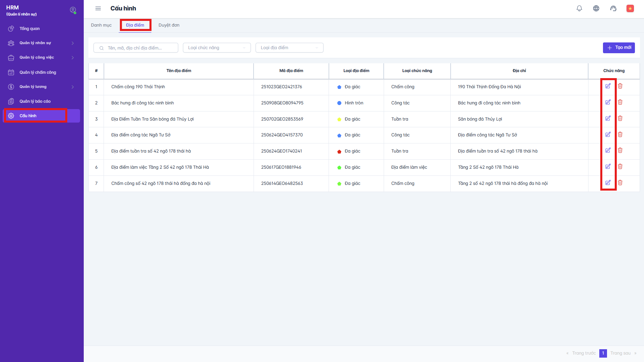Expand Quản lý nhân sự menu
Viewport: 644px width, 362px height.
point(41,43)
